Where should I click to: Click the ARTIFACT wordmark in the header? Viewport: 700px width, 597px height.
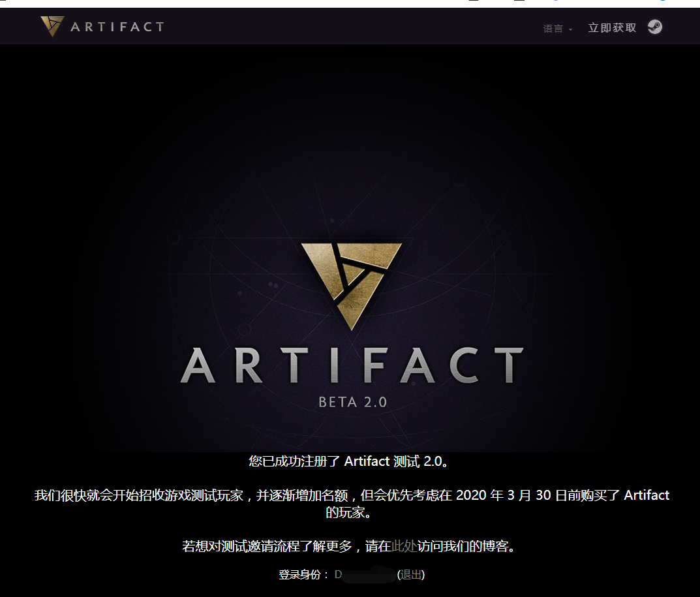tap(117, 27)
